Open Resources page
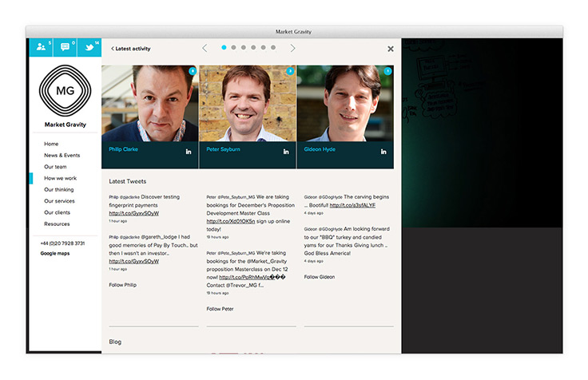 (x=57, y=224)
